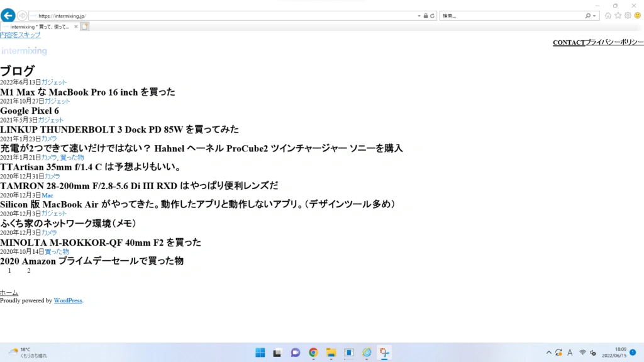Click the intermixing site logo
Image resolution: width=644 pixels, height=362 pixels.
point(24,51)
